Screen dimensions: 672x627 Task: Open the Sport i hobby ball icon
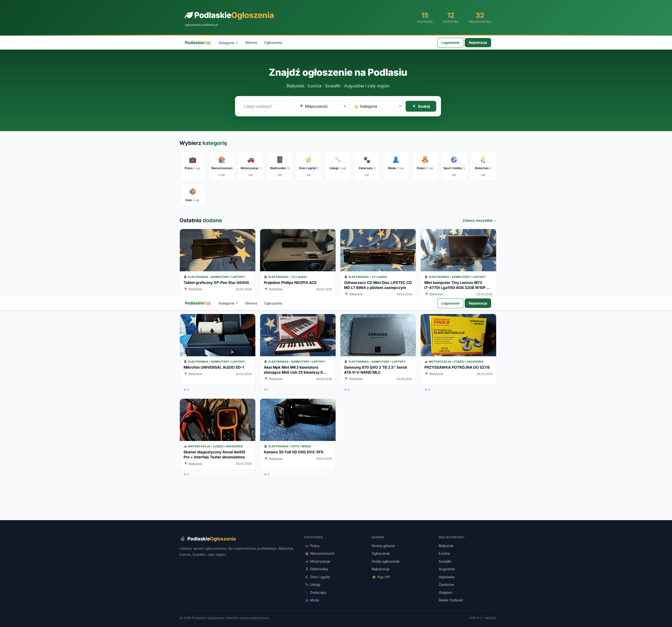(x=454, y=160)
